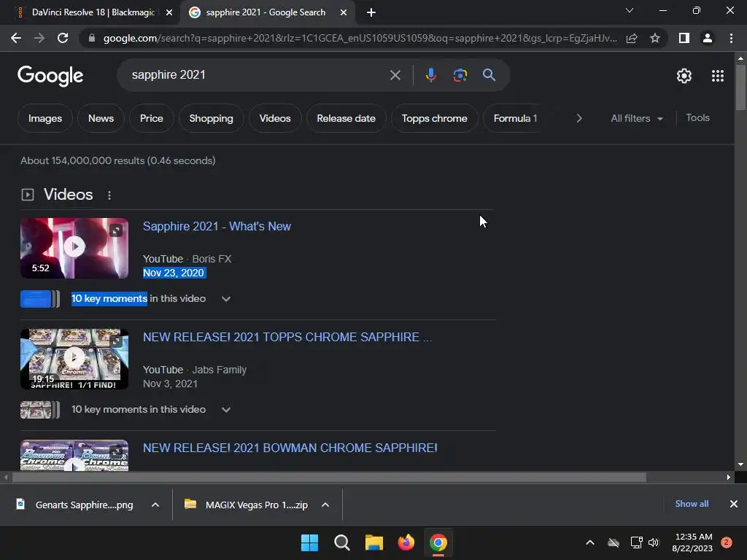This screenshot has width=747, height=560.
Task: Select the Release date filter chip
Action: click(347, 118)
